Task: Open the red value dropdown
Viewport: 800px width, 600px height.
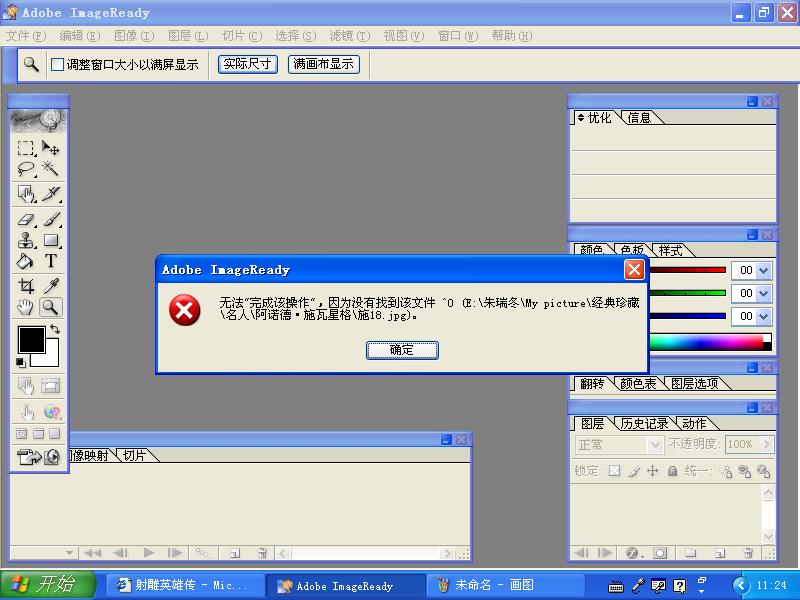Action: coord(763,270)
